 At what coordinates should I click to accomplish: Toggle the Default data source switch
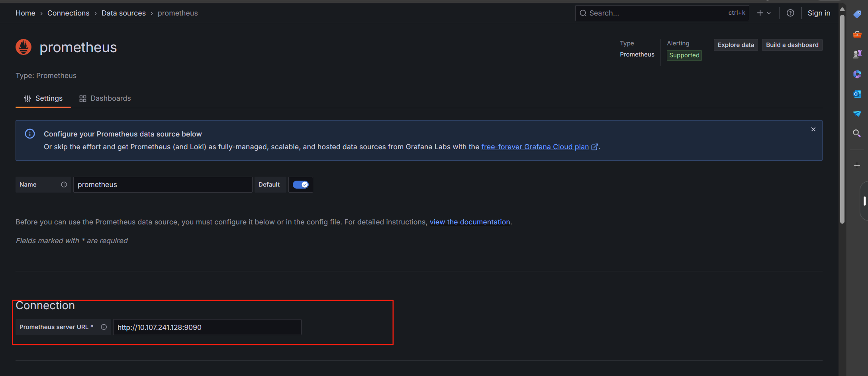300,185
